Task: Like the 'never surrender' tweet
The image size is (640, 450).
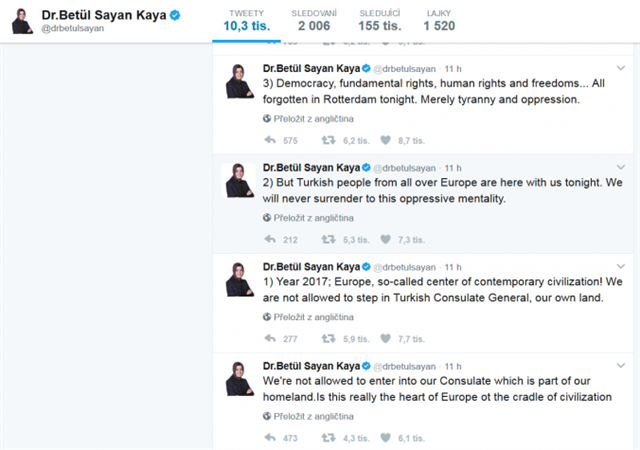Action: [385, 240]
